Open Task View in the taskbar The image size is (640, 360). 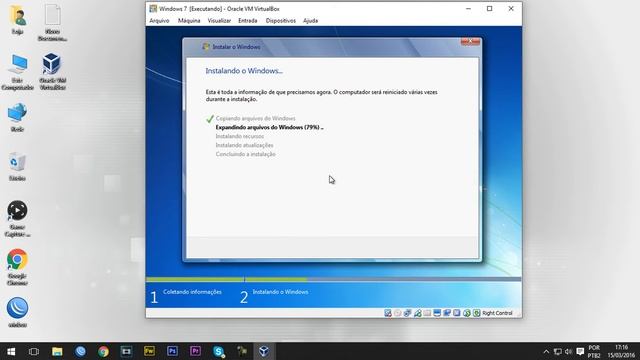(34, 351)
